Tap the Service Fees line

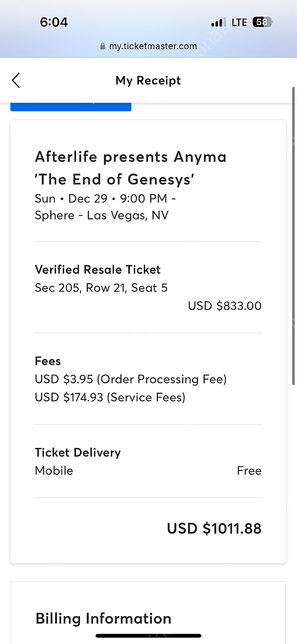tap(110, 398)
